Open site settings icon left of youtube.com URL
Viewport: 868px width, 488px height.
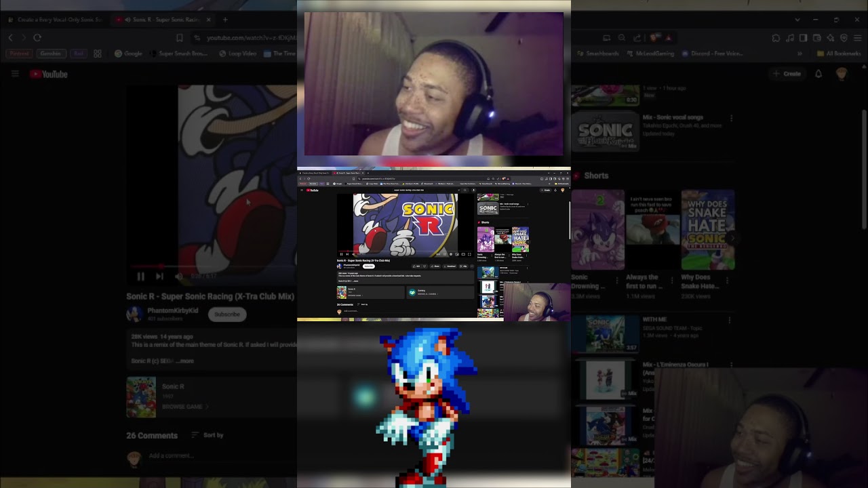[x=197, y=38]
